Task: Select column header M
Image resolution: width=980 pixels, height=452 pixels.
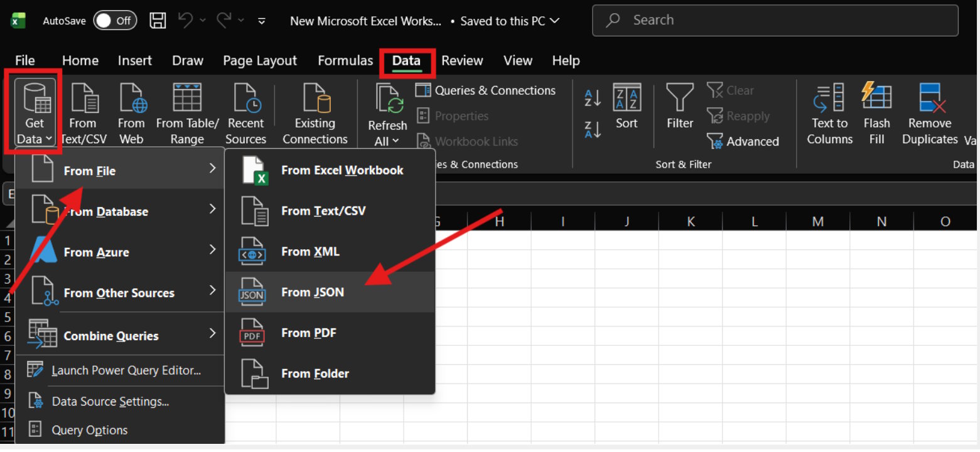Action: [818, 221]
